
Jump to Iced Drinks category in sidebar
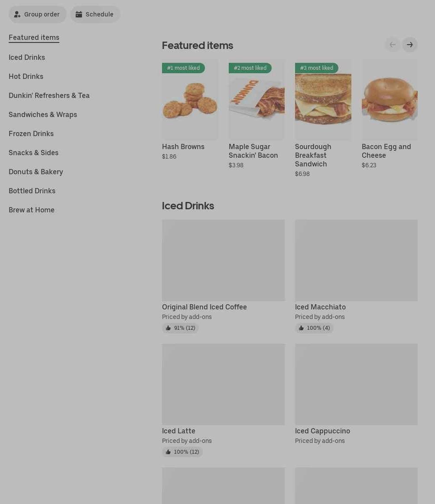(x=27, y=57)
